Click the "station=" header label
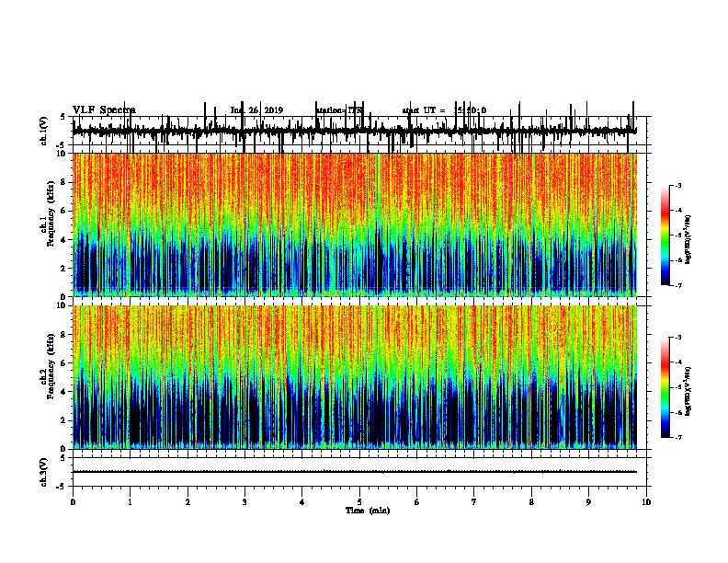Viewport: 728px width, 563px height. click(331, 110)
